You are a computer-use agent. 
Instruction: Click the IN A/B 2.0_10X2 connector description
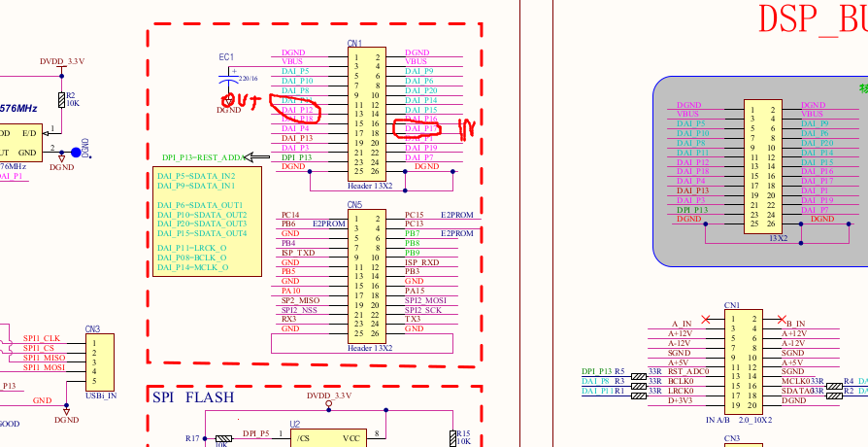coord(740,420)
